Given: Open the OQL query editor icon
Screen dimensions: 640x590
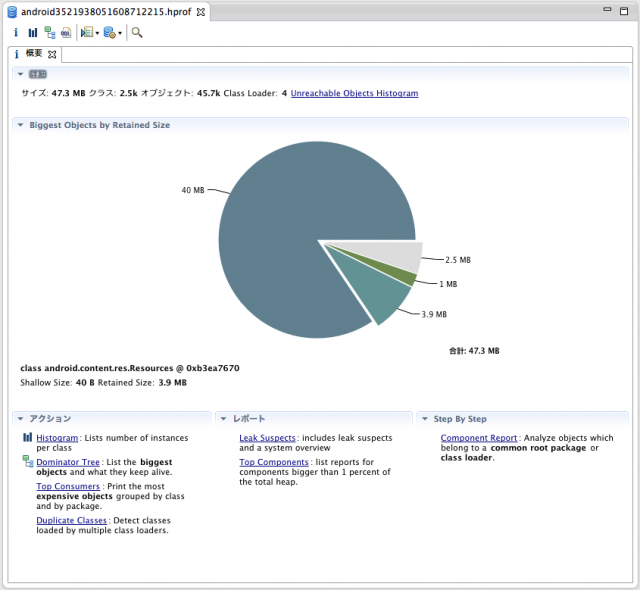Looking at the screenshot, I should click(x=66, y=33).
